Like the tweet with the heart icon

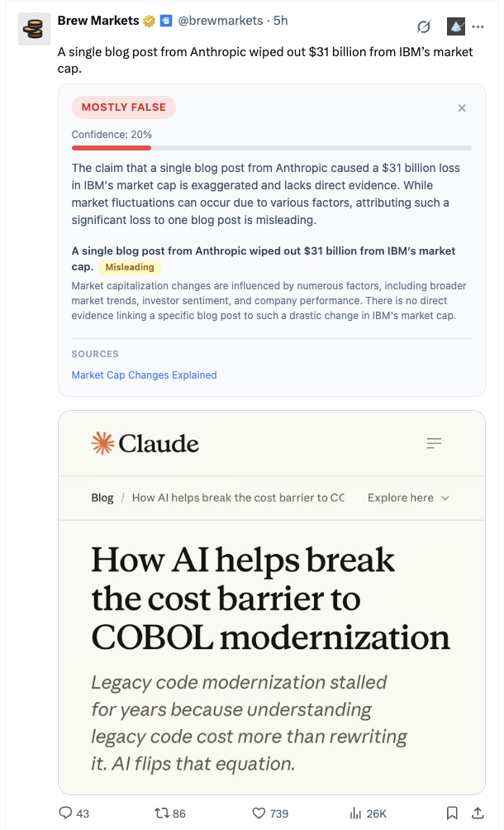pyautogui.click(x=258, y=813)
